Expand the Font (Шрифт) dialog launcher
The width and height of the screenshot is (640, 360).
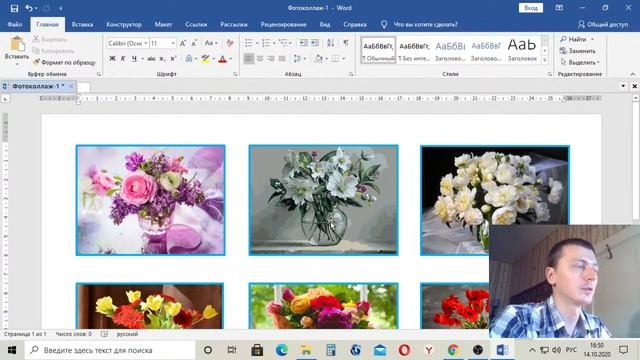coord(235,74)
